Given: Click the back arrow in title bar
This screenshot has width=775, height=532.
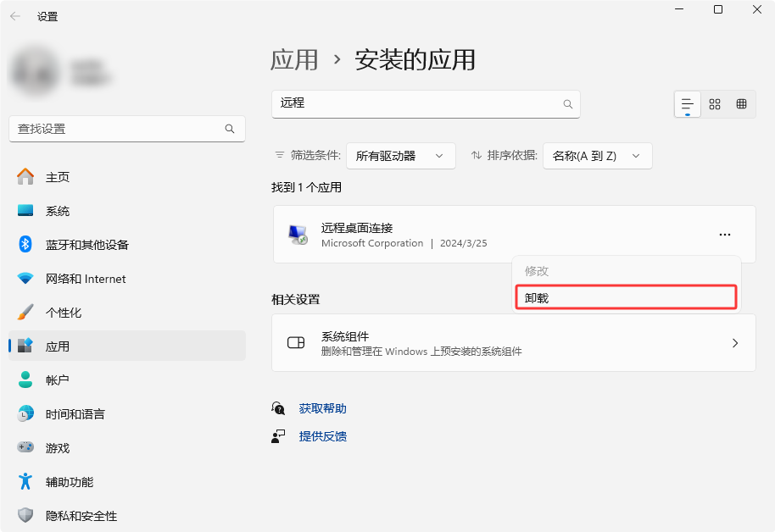Looking at the screenshot, I should (x=15, y=17).
